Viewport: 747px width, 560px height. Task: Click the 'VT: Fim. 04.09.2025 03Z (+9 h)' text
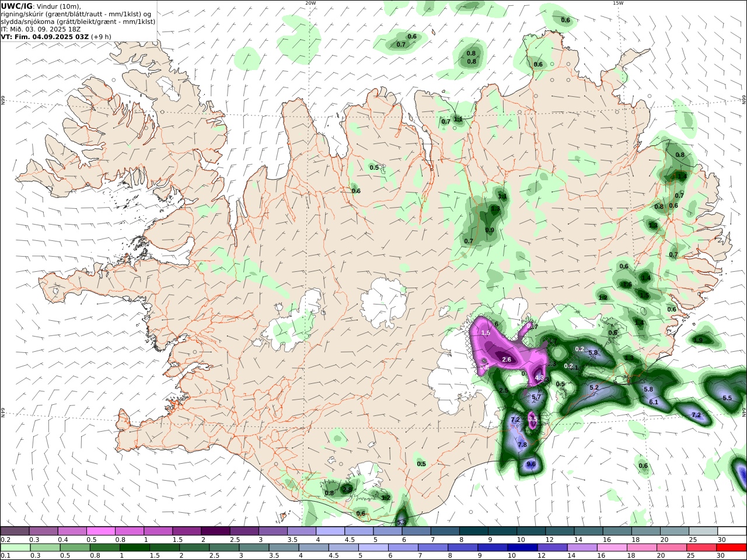click(x=56, y=37)
